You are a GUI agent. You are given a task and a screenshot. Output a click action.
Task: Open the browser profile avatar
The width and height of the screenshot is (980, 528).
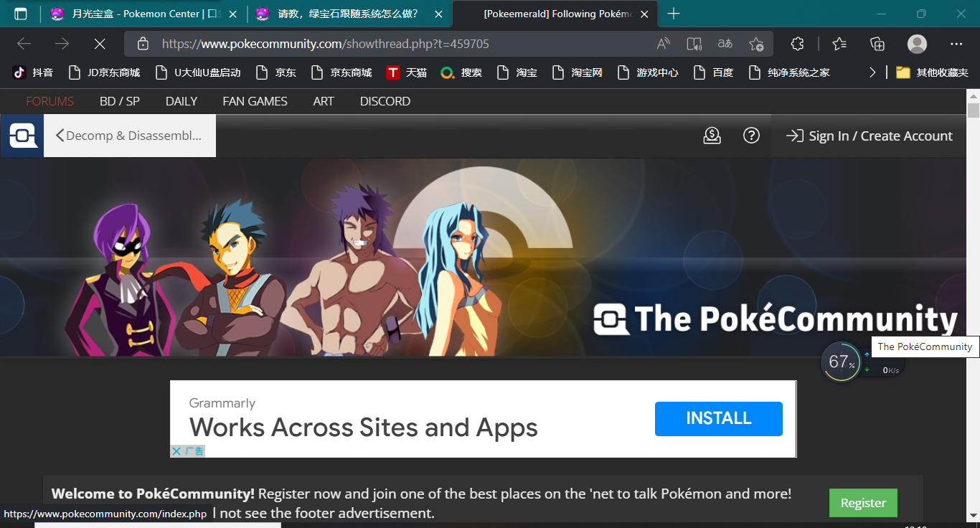point(917,44)
